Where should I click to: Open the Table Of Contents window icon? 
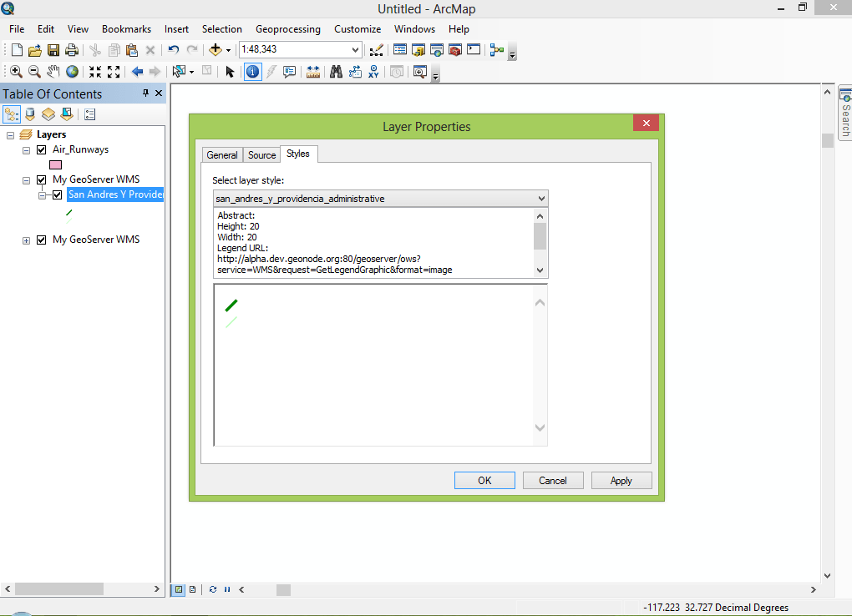pyautogui.click(x=400, y=50)
